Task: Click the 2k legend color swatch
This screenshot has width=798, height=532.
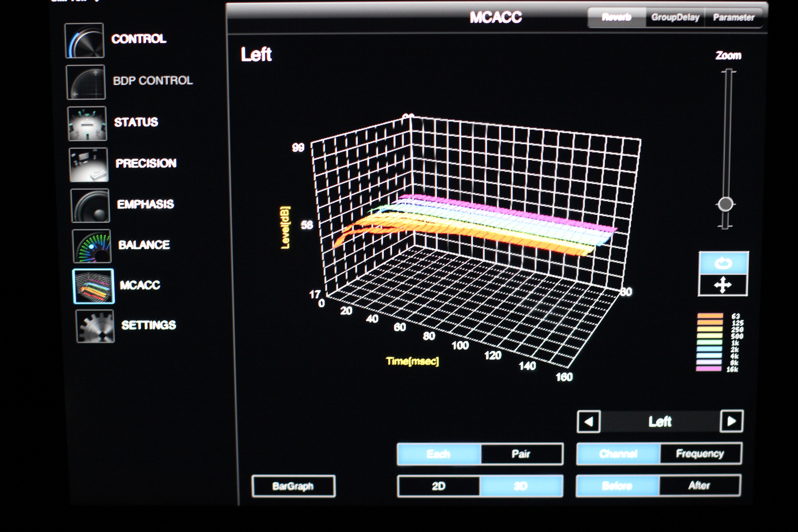Action: click(709, 349)
